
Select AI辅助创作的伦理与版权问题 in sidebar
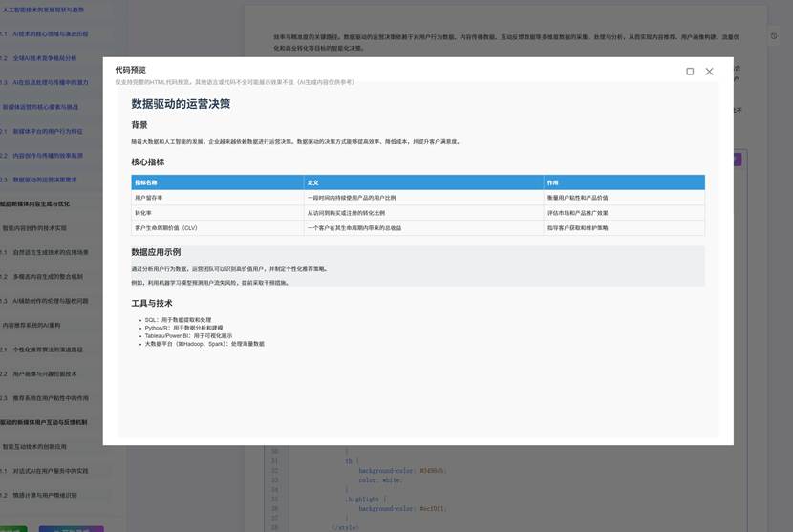[x=50, y=301]
